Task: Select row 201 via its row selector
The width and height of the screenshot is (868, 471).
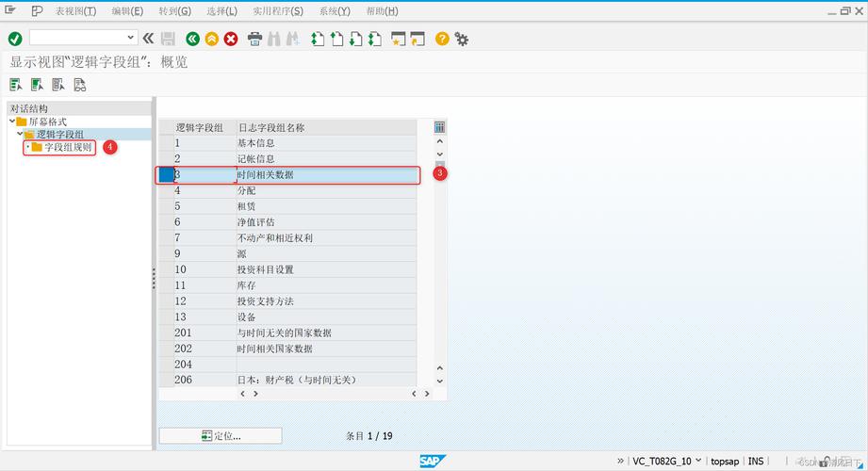Action: tap(166, 333)
